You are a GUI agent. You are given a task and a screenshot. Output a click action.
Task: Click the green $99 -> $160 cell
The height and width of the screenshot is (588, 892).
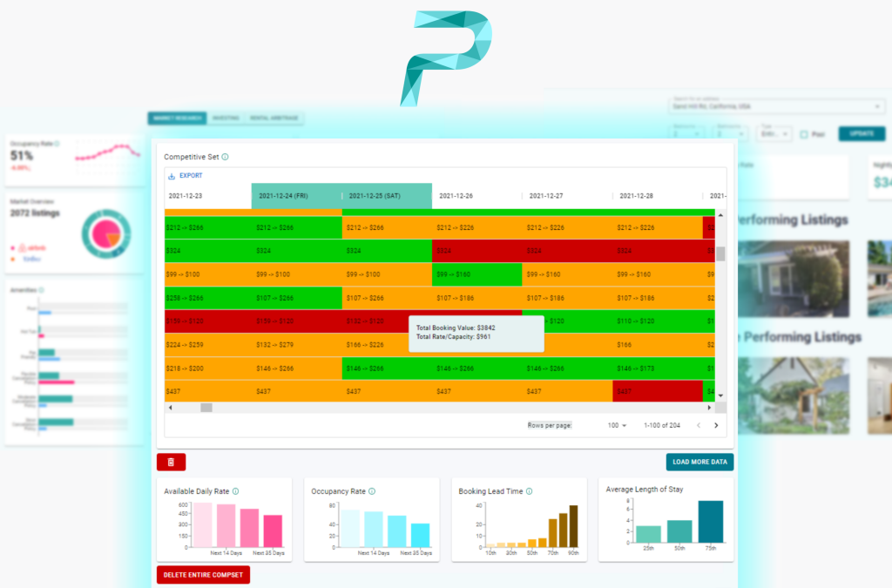coord(476,274)
